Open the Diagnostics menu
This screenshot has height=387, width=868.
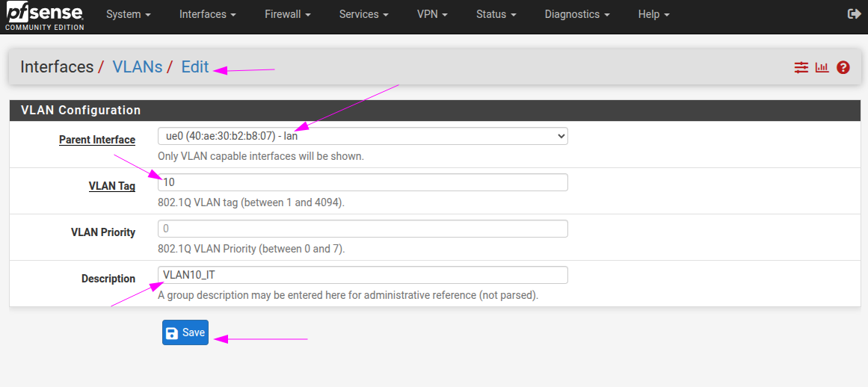[x=576, y=14]
